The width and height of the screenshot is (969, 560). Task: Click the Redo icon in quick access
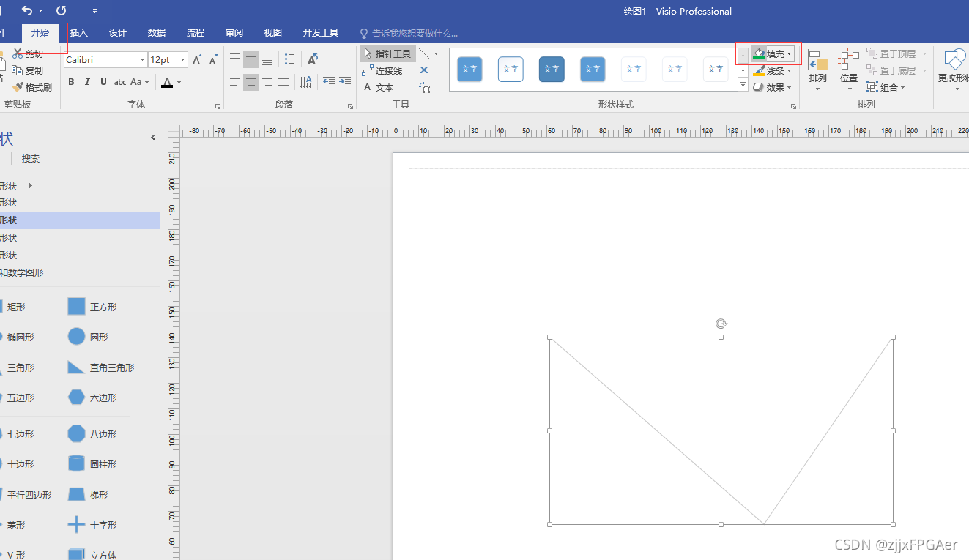[x=61, y=10]
